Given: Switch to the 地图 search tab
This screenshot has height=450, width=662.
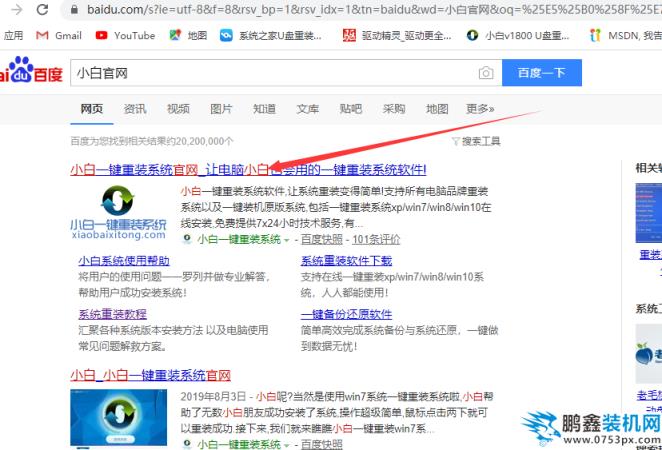Looking at the screenshot, I should 437,109.
